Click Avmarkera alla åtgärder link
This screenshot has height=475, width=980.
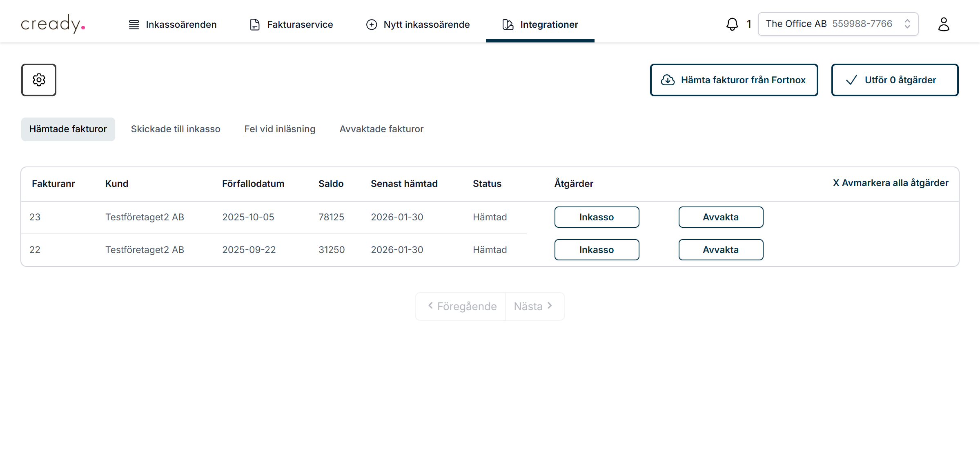coord(891,183)
